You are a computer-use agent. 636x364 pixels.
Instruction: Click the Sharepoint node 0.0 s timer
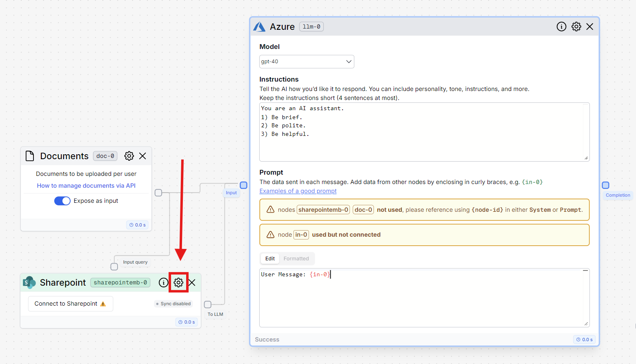pyautogui.click(x=187, y=322)
